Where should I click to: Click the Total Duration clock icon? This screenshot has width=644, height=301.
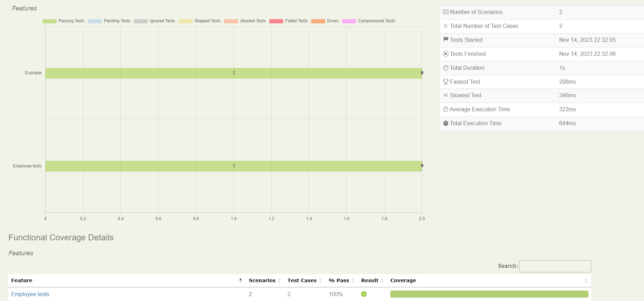click(446, 68)
